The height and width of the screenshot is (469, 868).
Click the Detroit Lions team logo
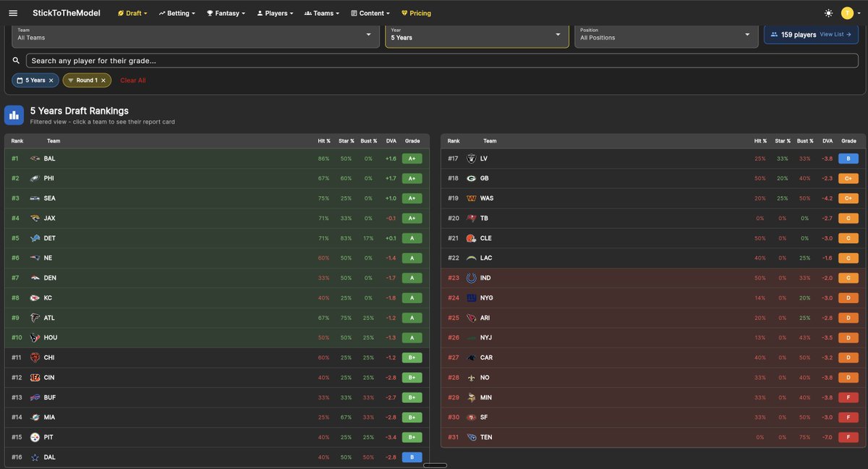(35, 238)
